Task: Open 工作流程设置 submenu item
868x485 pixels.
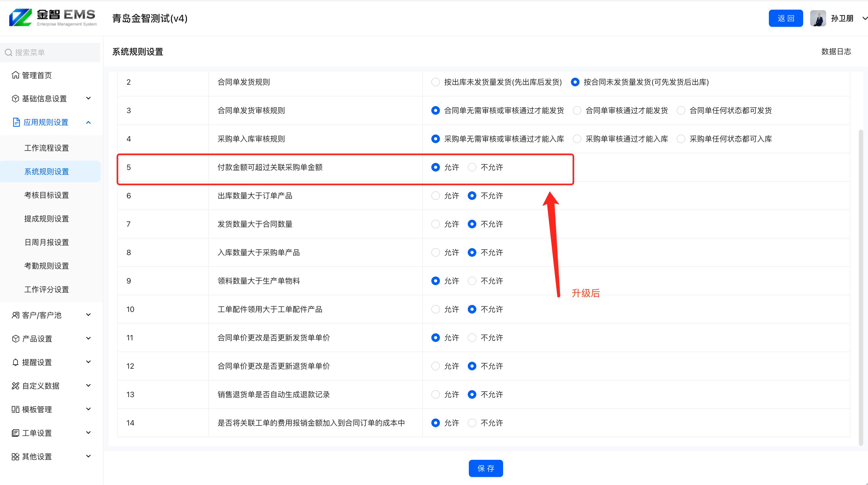Action: [47, 148]
